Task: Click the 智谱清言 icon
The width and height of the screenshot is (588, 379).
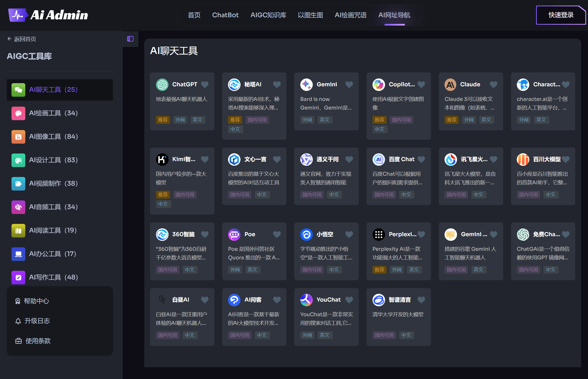Action: [x=379, y=300]
